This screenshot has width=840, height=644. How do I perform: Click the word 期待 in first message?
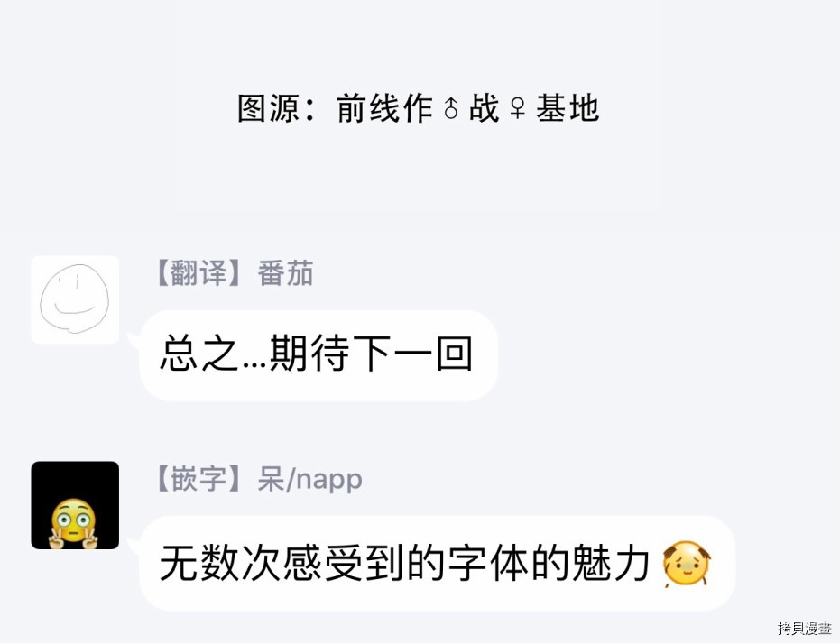pos(309,354)
